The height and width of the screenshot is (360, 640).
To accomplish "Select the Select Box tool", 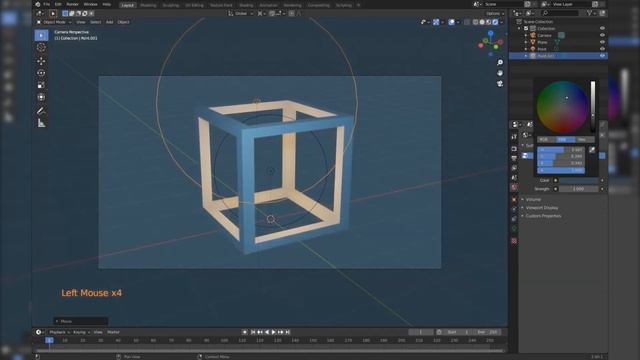I will point(41,36).
